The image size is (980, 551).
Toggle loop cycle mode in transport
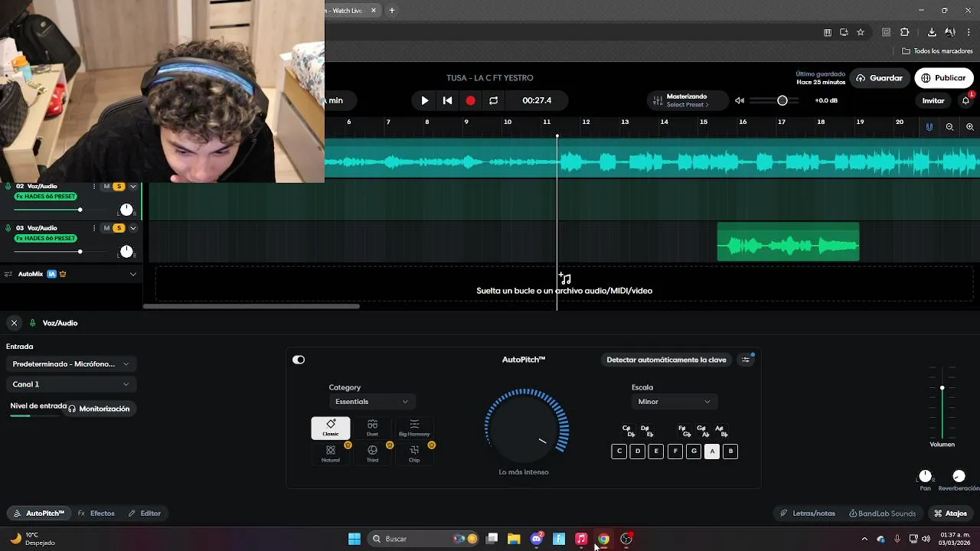[x=494, y=100]
